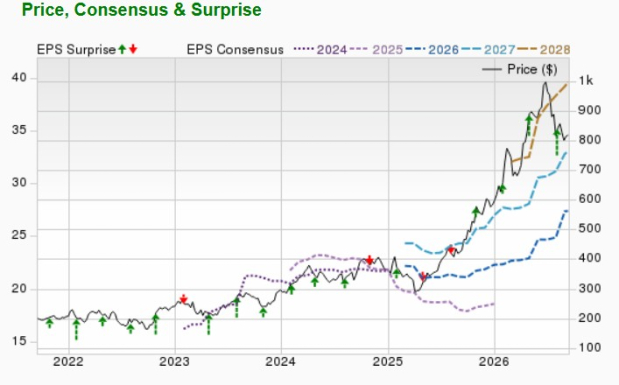
Task: Click the 1k value on right price axis
Action: pyautogui.click(x=586, y=81)
